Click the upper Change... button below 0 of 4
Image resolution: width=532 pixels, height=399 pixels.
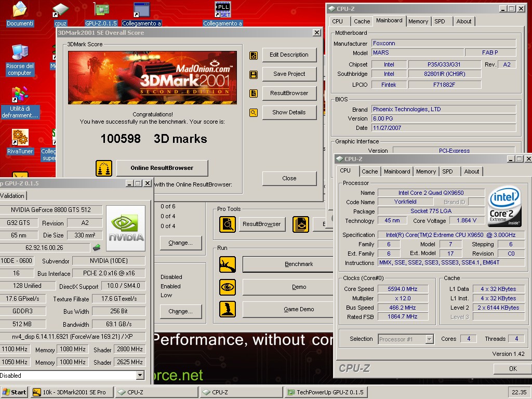[180, 243]
